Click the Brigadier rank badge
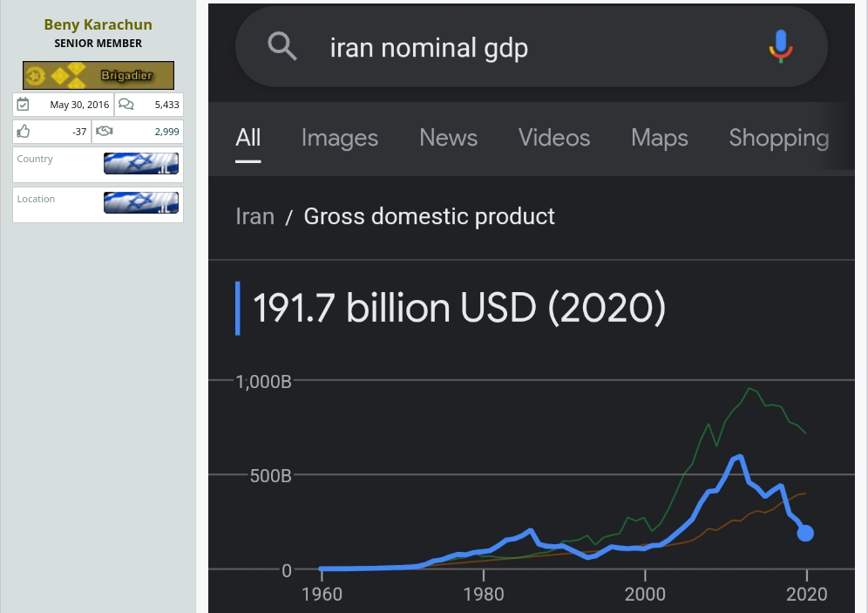868x613 pixels. pyautogui.click(x=98, y=75)
